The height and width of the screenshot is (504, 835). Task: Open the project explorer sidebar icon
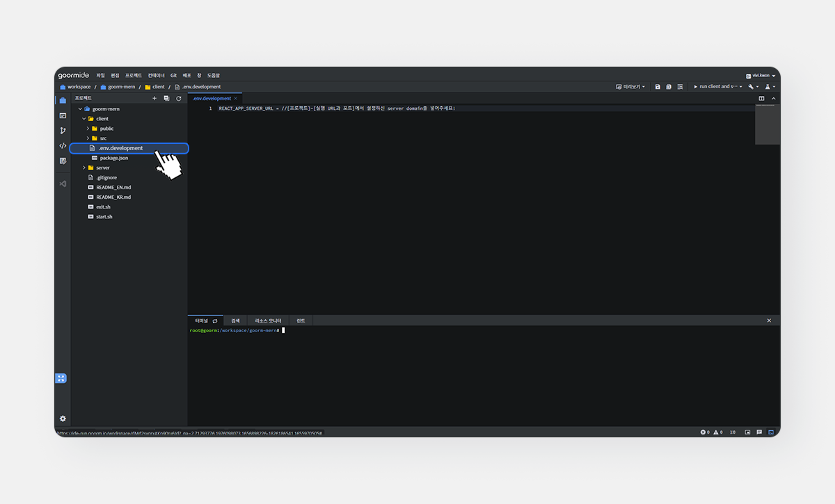click(x=63, y=100)
